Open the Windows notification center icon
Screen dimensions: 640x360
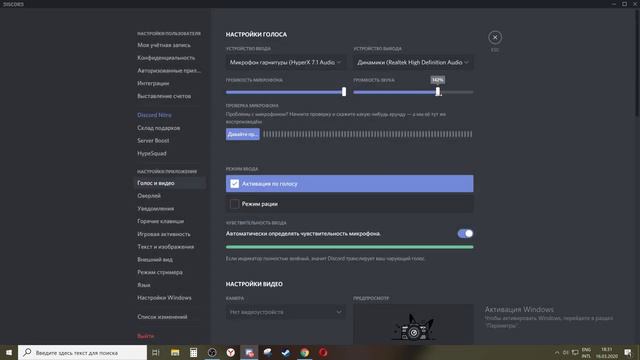click(628, 352)
